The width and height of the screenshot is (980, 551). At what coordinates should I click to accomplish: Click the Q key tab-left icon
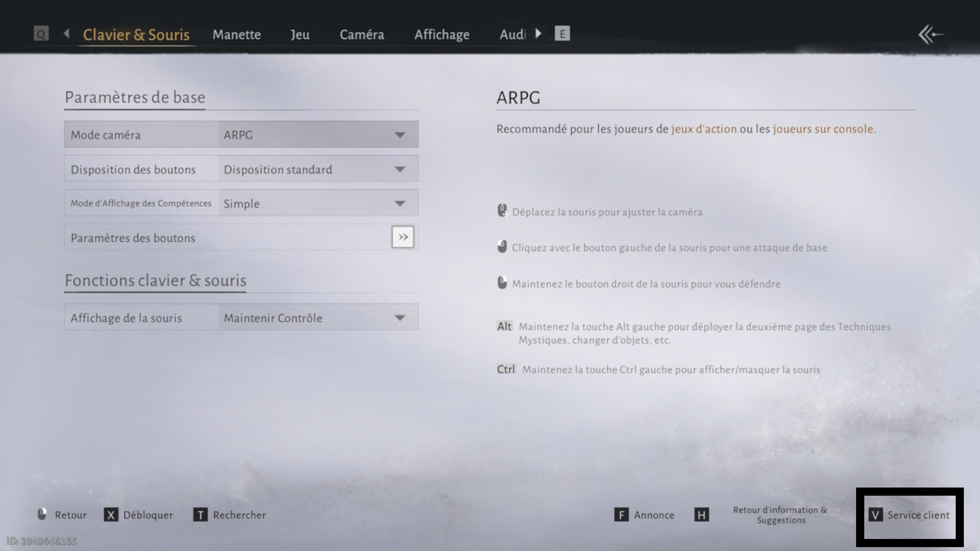pyautogui.click(x=41, y=33)
